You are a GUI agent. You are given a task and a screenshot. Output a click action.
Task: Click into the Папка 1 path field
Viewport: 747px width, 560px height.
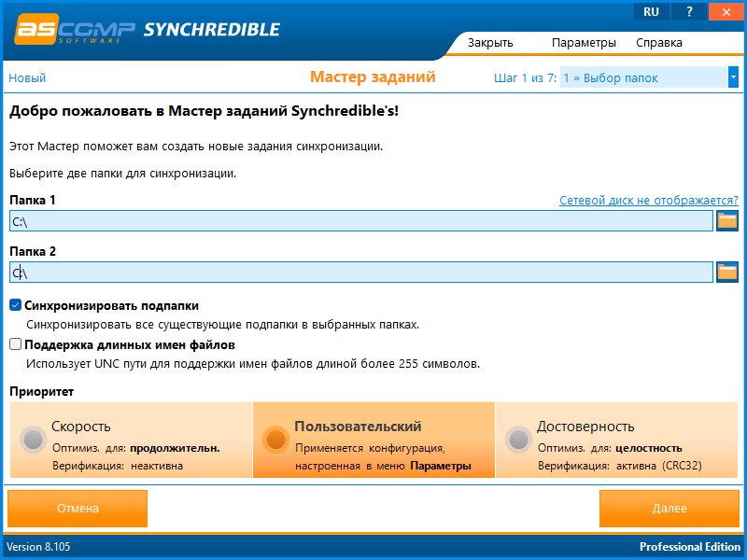click(361, 221)
